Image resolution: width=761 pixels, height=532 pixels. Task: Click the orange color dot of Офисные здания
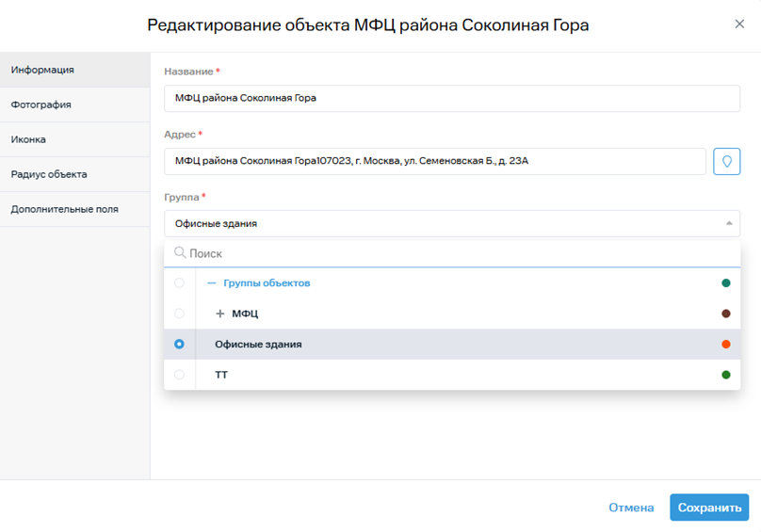(725, 345)
